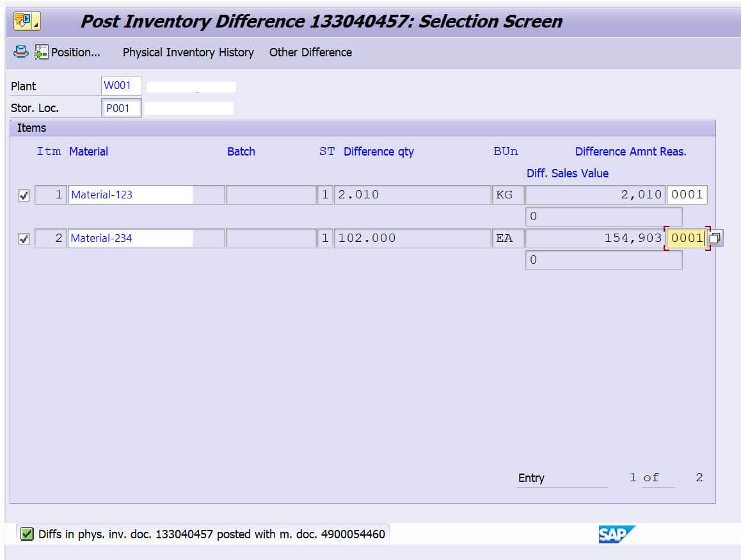This screenshot has width=741, height=560.
Task: Uncheck the checkbox for item 1
Action: tap(24, 196)
